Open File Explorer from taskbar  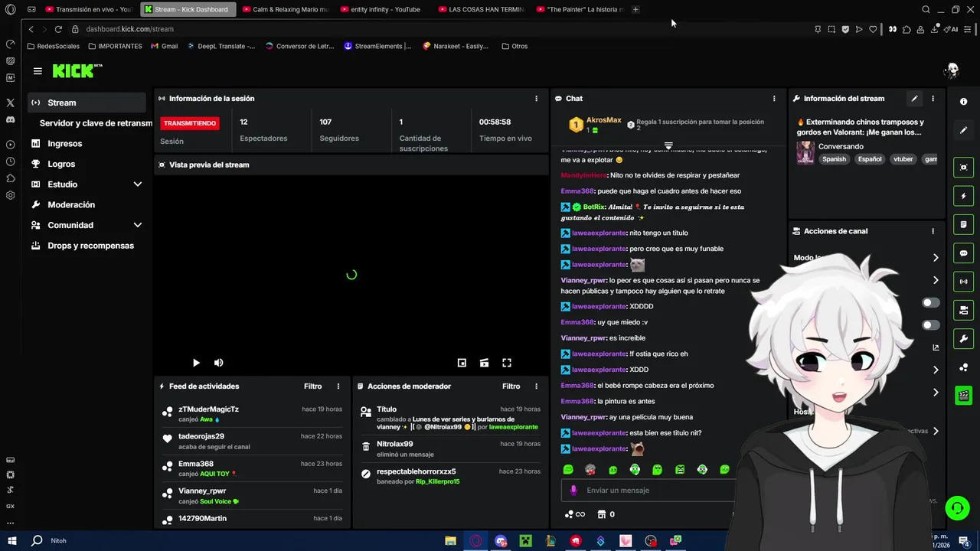tap(451, 540)
